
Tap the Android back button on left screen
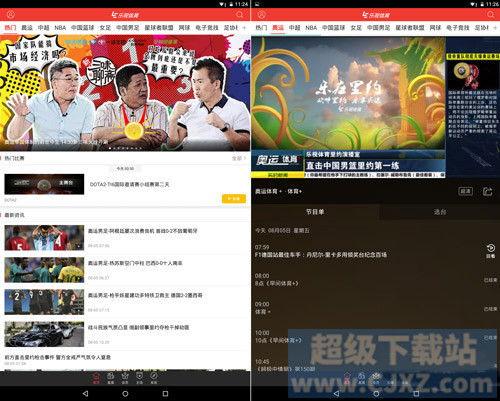pos(85,394)
